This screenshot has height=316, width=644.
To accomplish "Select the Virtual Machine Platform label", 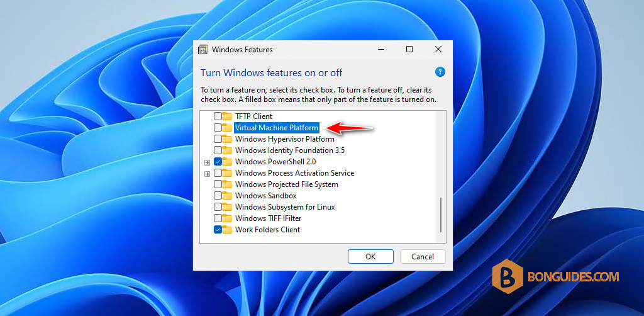I will point(277,128).
